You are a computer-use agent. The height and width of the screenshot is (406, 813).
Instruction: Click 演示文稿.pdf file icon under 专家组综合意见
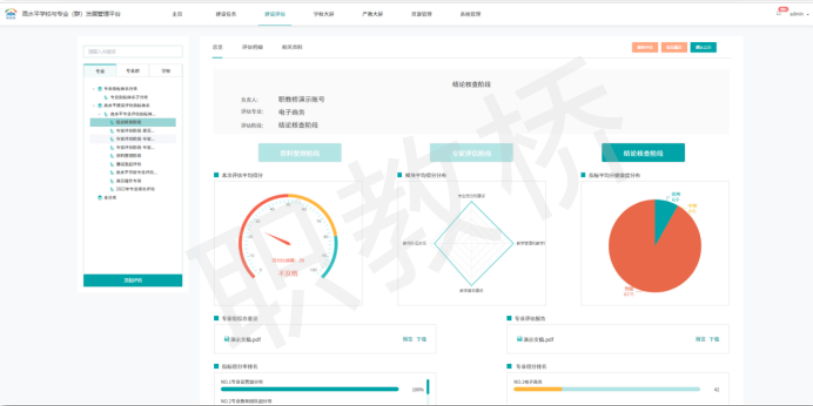(x=227, y=339)
